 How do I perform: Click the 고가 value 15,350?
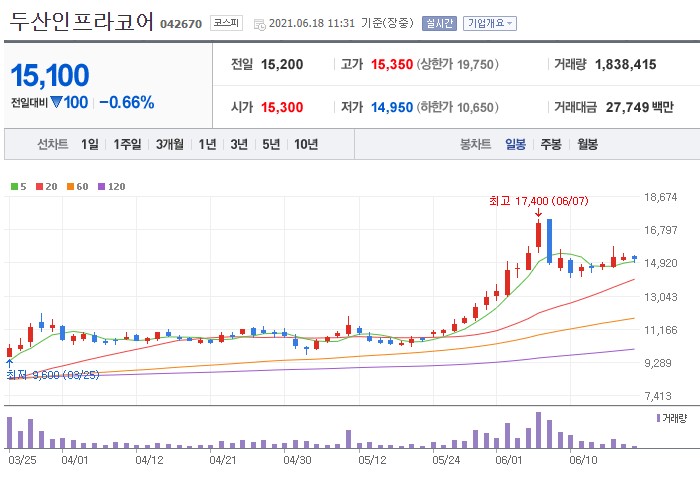click(392, 64)
